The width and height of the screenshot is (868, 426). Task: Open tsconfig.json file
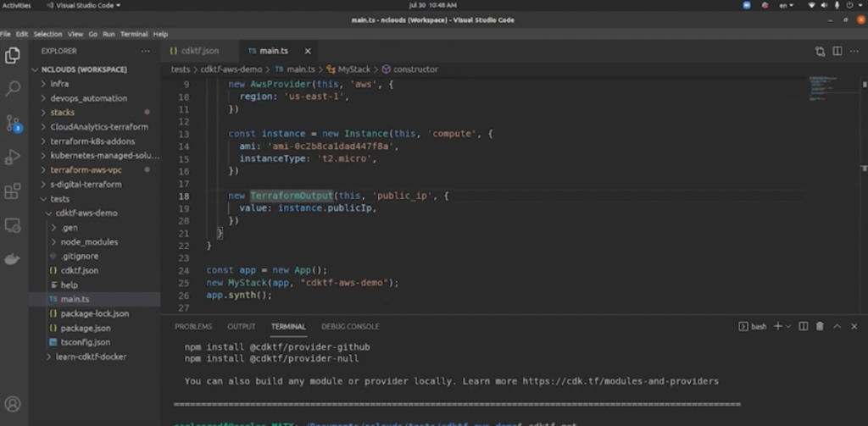point(95,342)
